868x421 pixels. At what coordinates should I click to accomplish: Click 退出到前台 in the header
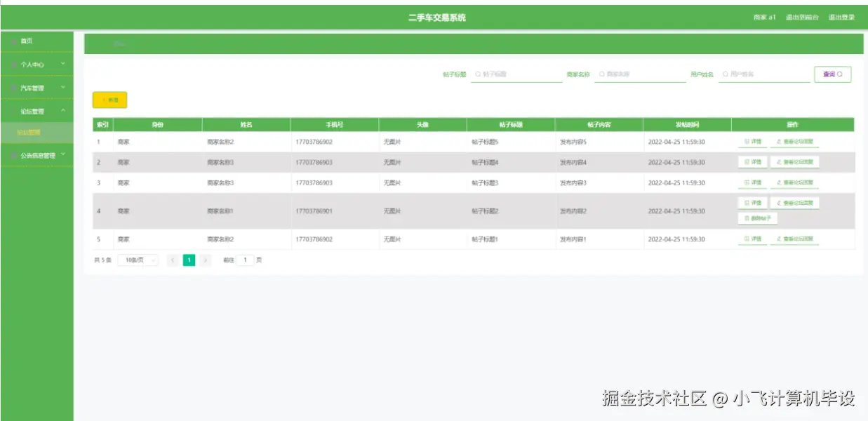802,18
